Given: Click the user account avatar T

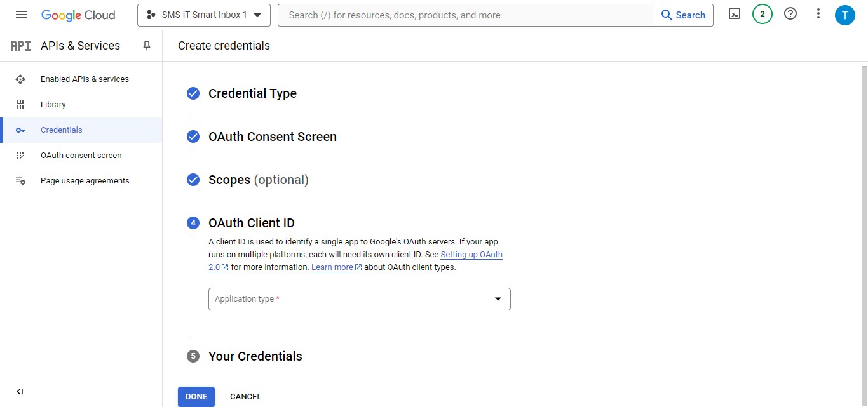Looking at the screenshot, I should [x=844, y=15].
